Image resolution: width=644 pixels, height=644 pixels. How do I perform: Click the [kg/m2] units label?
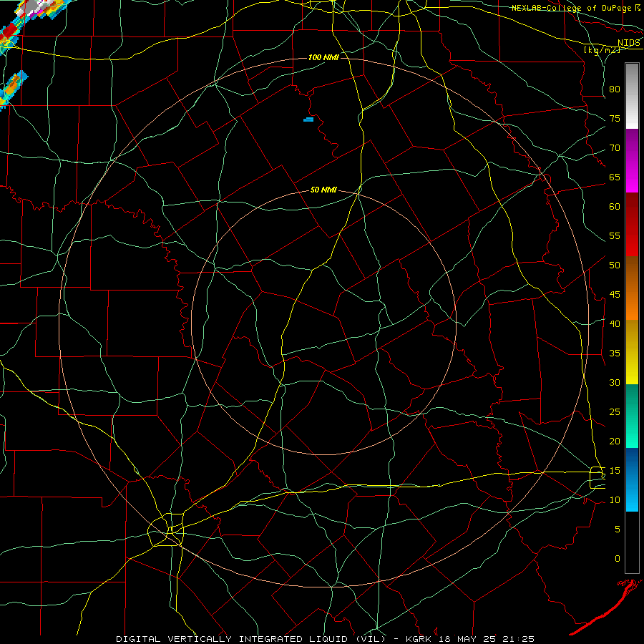(602, 49)
